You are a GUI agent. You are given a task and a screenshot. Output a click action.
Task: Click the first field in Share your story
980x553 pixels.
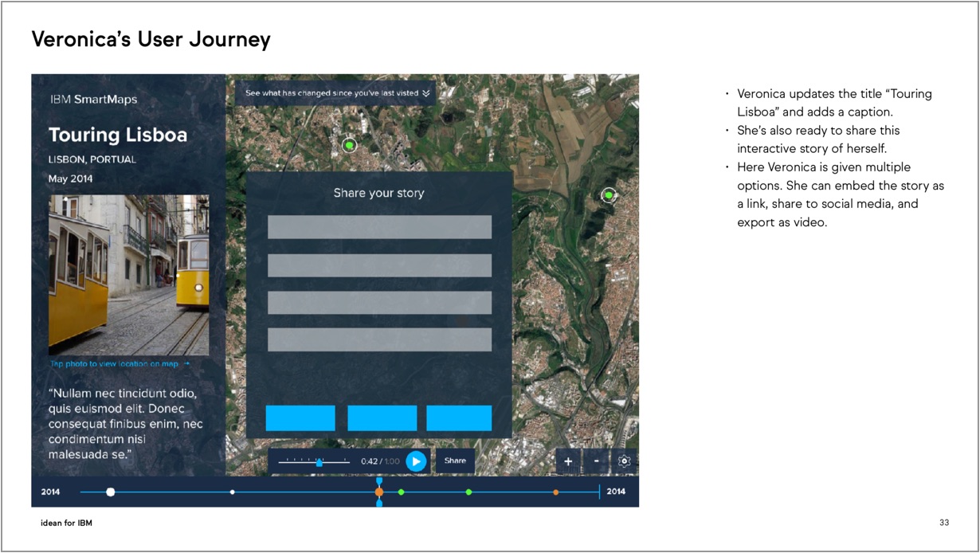pyautogui.click(x=379, y=227)
